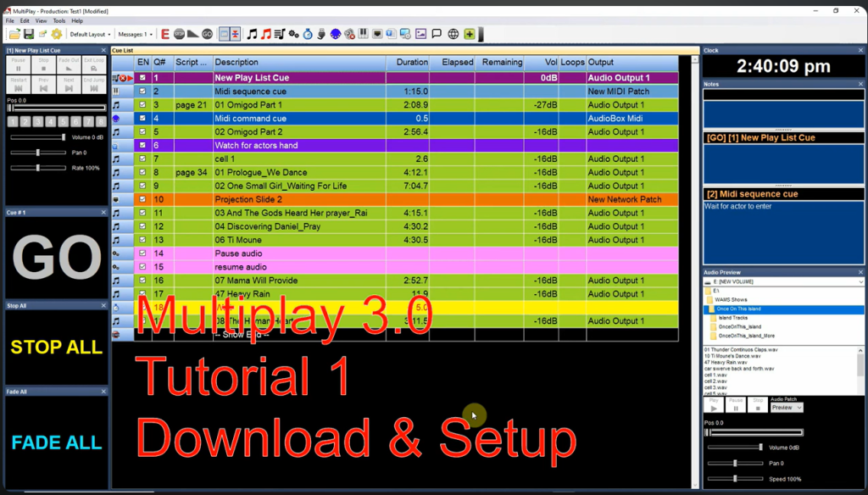Viewport: 868px width, 495px height.
Task: Open the Default Layout dropdown
Action: [90, 35]
